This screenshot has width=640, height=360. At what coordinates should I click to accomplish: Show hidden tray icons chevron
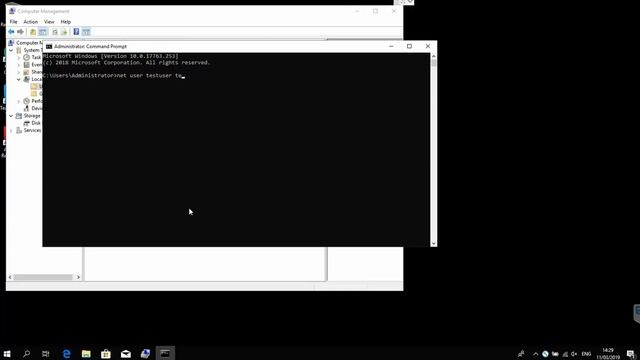click(x=535, y=354)
